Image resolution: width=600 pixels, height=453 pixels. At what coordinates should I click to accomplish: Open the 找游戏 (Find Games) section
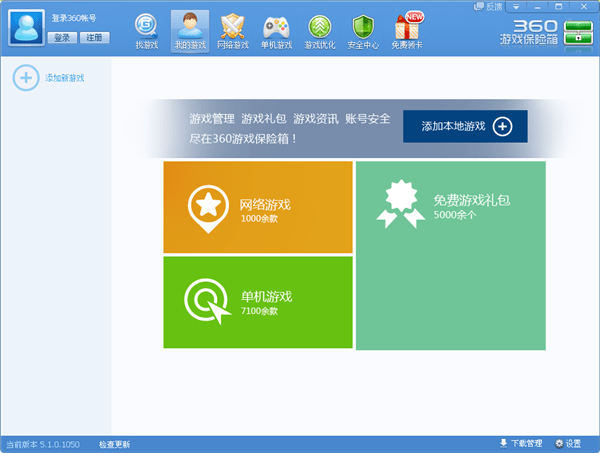[x=146, y=30]
